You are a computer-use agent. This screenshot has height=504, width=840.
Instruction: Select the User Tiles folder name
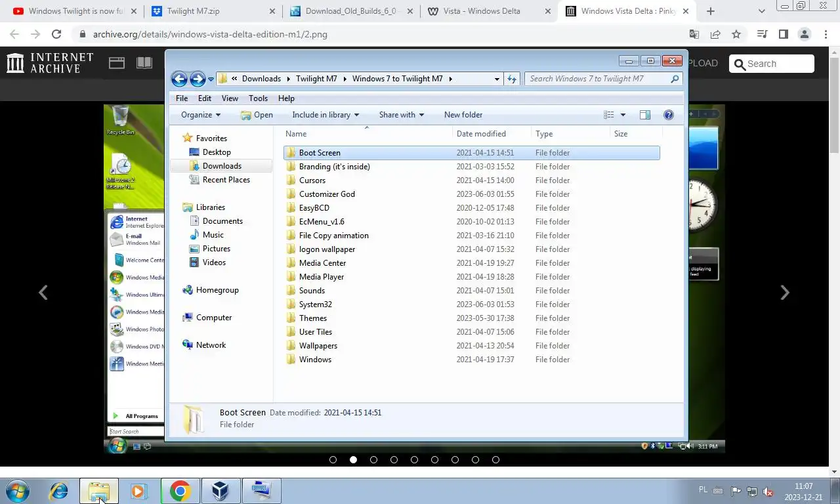pyautogui.click(x=316, y=332)
